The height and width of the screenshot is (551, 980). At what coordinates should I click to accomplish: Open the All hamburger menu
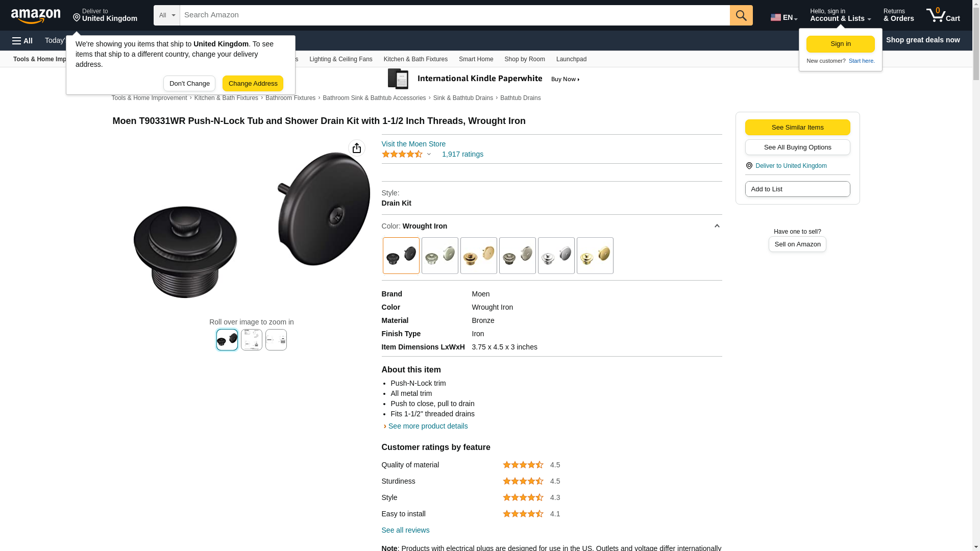tap(22, 41)
